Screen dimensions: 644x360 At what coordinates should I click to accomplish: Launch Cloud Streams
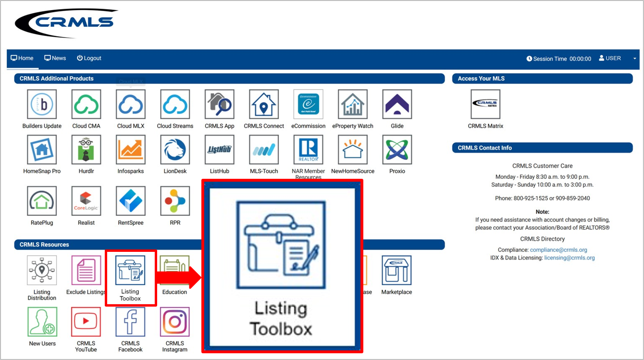175,104
